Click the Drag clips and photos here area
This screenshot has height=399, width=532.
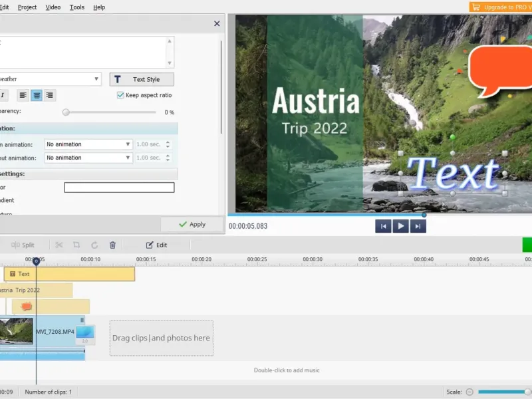(x=162, y=338)
